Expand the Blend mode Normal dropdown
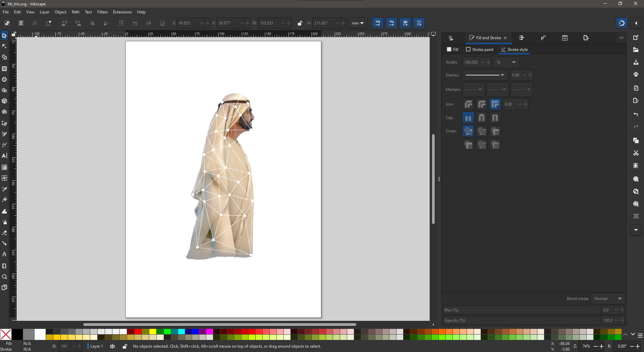 (608, 299)
